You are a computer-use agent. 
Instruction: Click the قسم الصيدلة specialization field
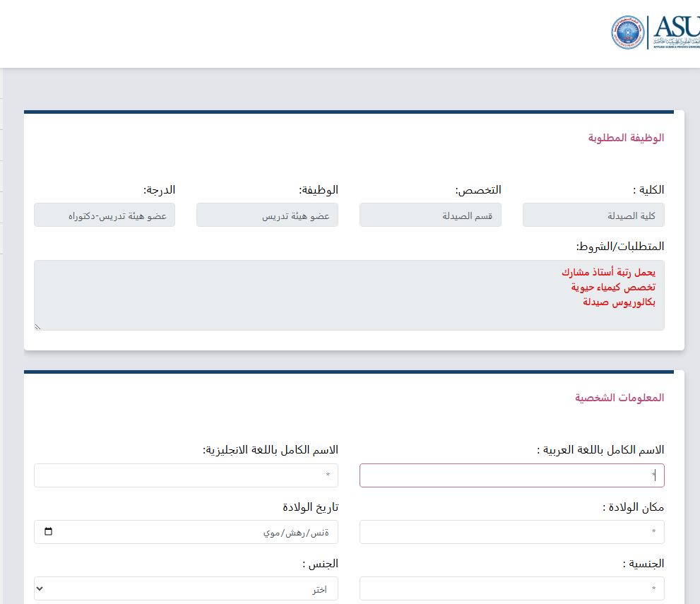(430, 215)
